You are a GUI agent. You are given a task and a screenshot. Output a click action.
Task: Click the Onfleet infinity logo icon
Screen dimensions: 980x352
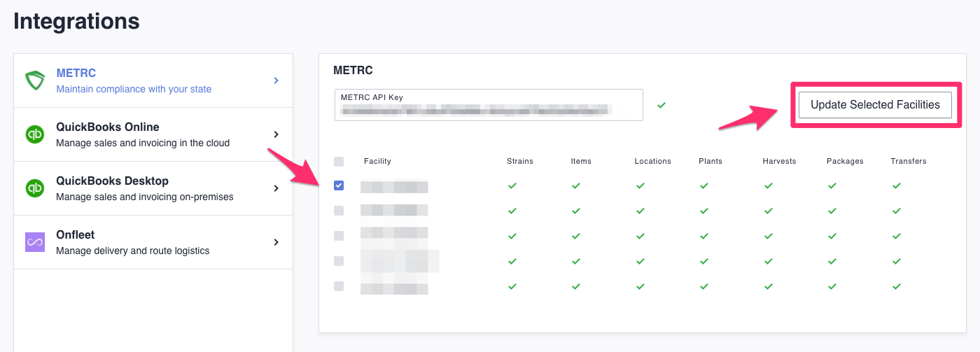(35, 242)
